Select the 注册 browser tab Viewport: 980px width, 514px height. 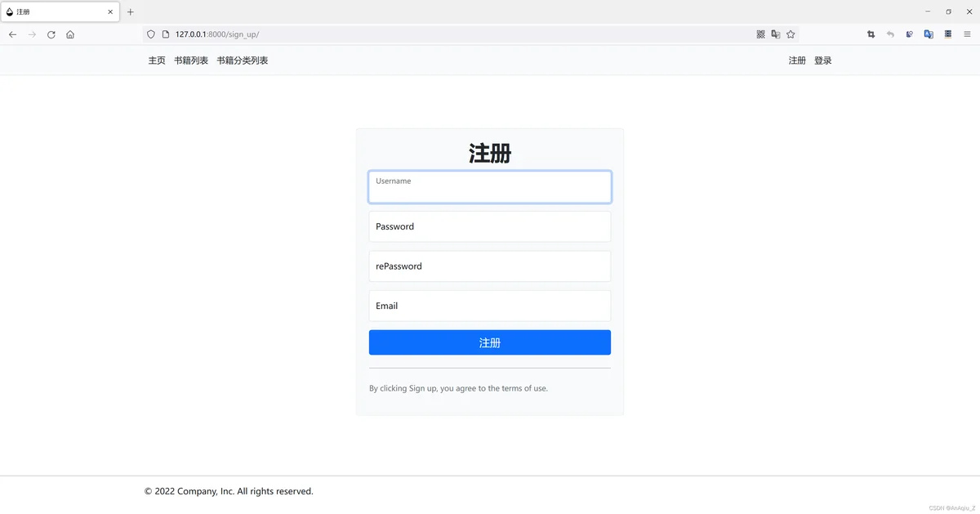point(60,12)
